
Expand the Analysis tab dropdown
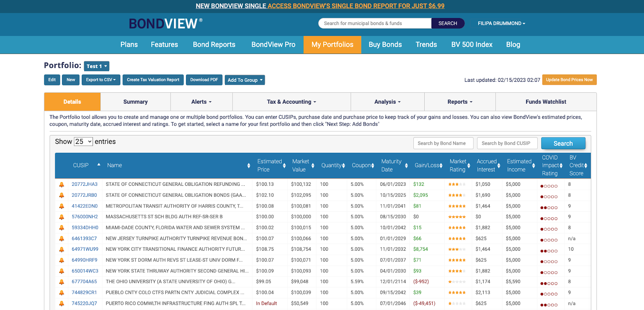pos(387,102)
